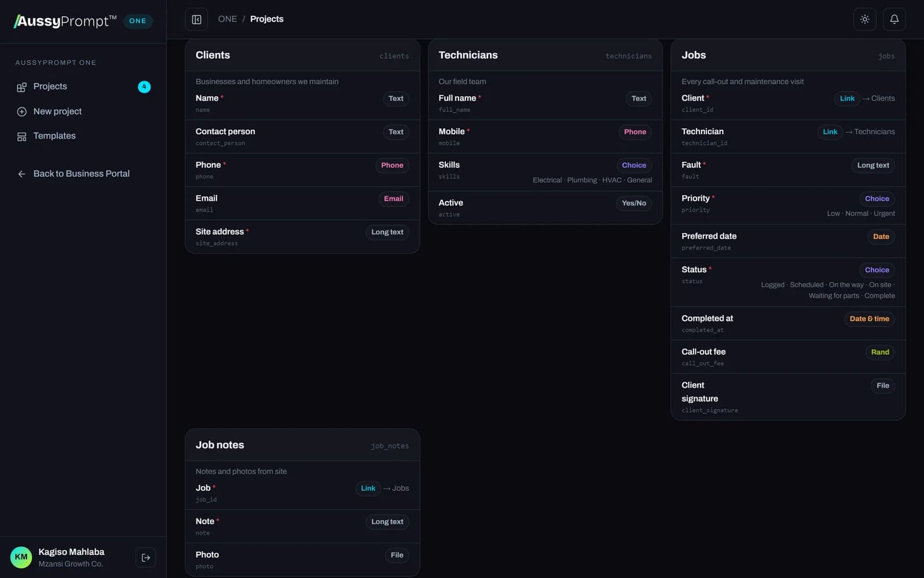This screenshot has height=578, width=924.
Task: Click the Link tag on Jobs Client field
Action: 847,99
